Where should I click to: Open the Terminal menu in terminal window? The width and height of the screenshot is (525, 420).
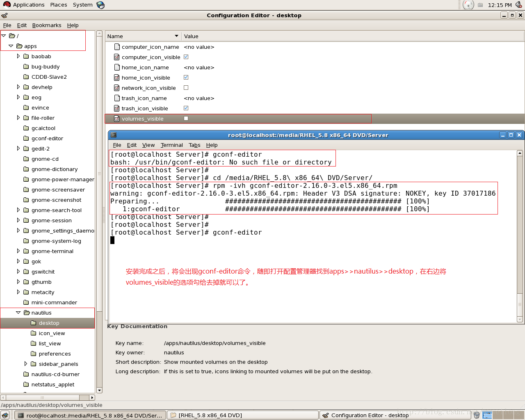(171, 145)
